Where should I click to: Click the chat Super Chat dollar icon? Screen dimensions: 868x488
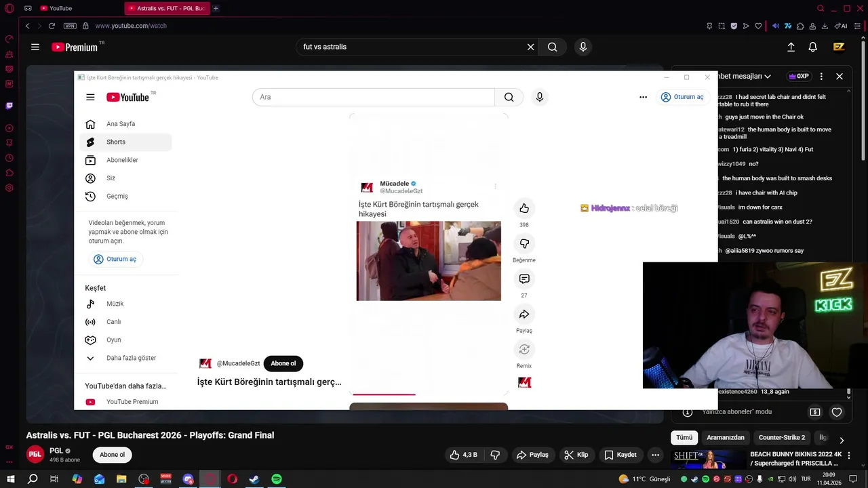coord(815,412)
